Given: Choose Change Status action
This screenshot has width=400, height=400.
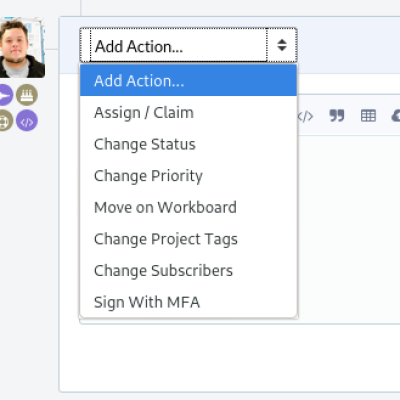Looking at the screenshot, I should [x=188, y=144].
